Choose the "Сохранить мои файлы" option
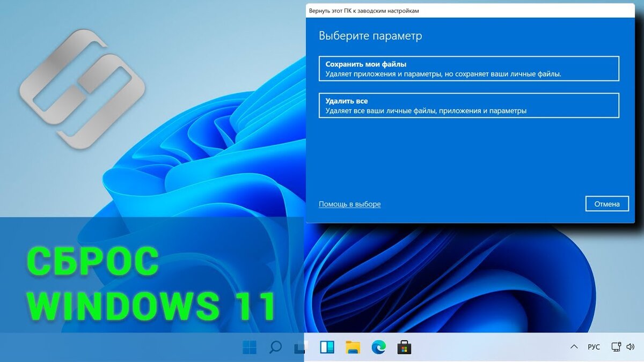The image size is (644, 362). 469,69
